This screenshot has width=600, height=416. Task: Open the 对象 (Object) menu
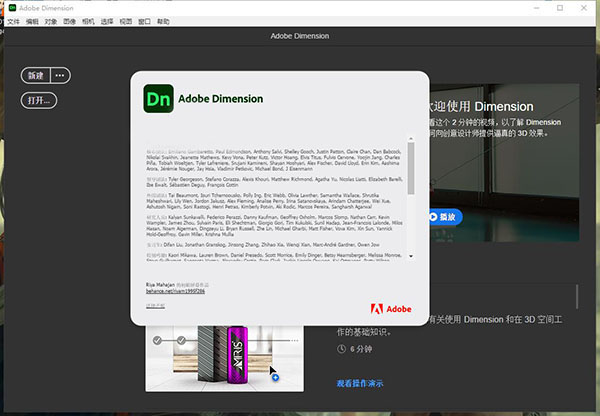coord(54,20)
